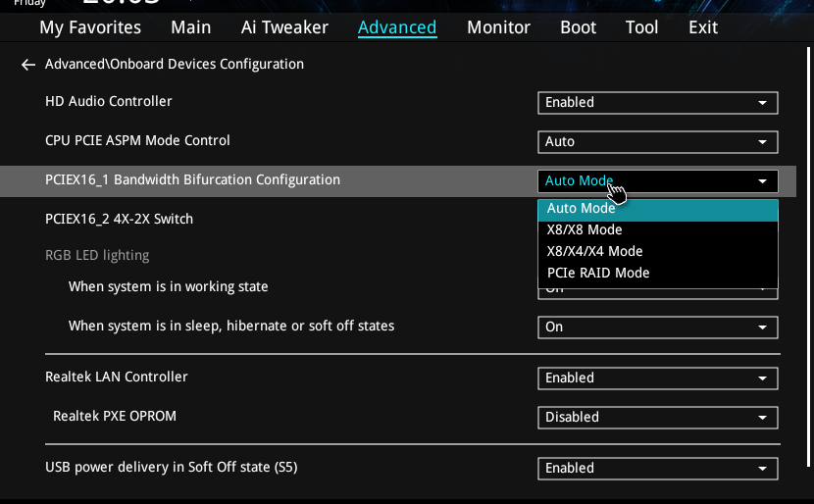Open the Main tab
This screenshot has width=814, height=504.
tap(190, 27)
